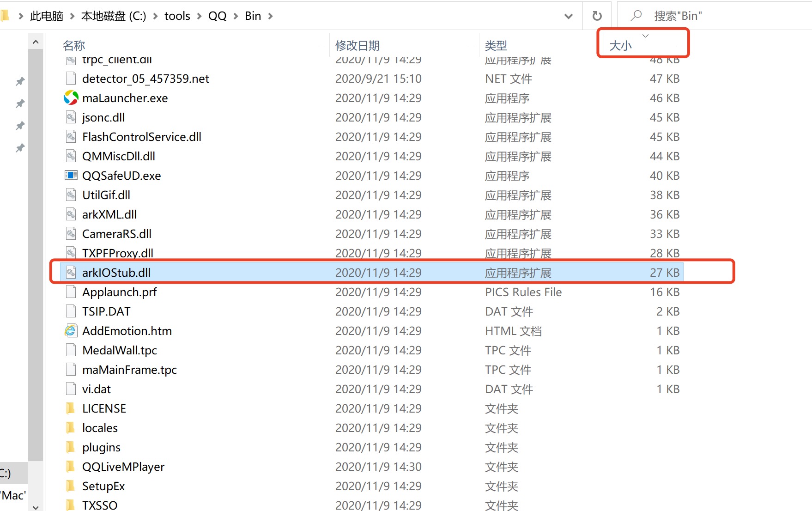Click the Bin breadcrumb segment
This screenshot has height=511, width=812.
coord(253,16)
